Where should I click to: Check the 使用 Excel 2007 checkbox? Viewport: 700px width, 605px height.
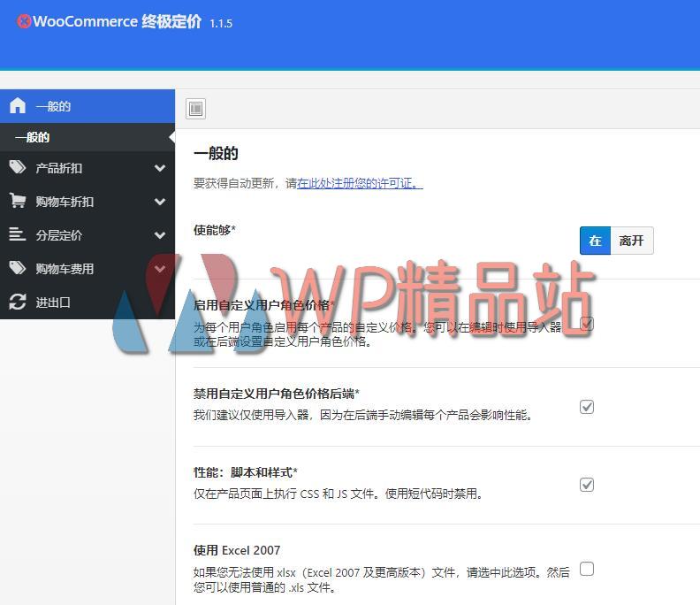point(587,569)
